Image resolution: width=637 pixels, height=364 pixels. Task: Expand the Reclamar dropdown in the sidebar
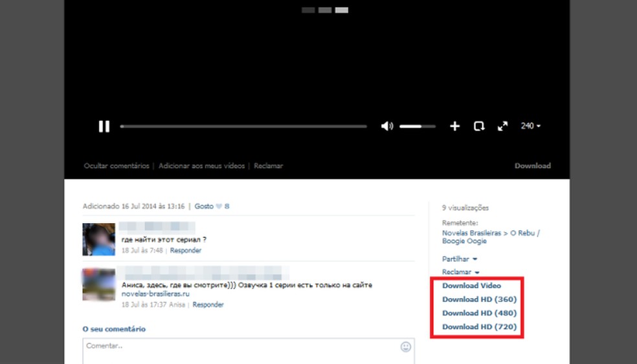461,272
